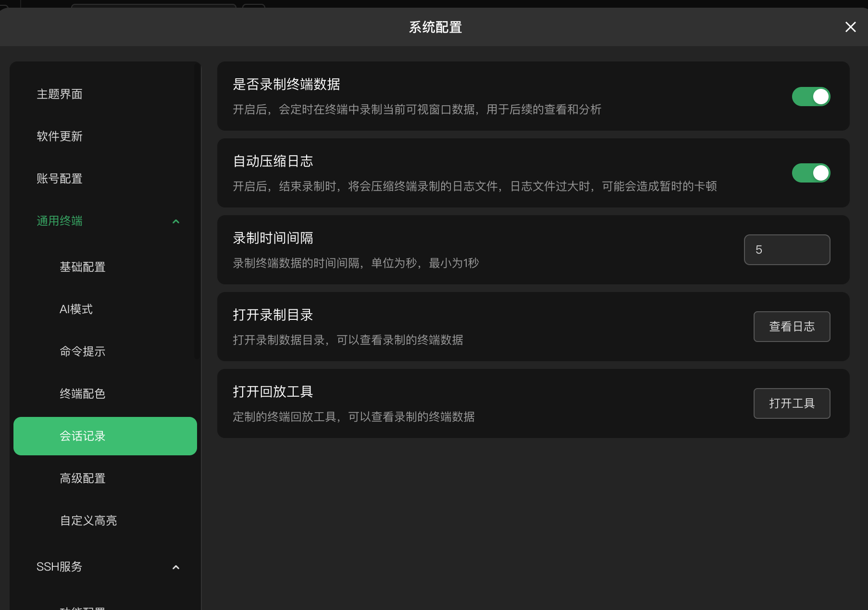Open 命令提示 settings
The image size is (868, 610).
pyautogui.click(x=83, y=352)
